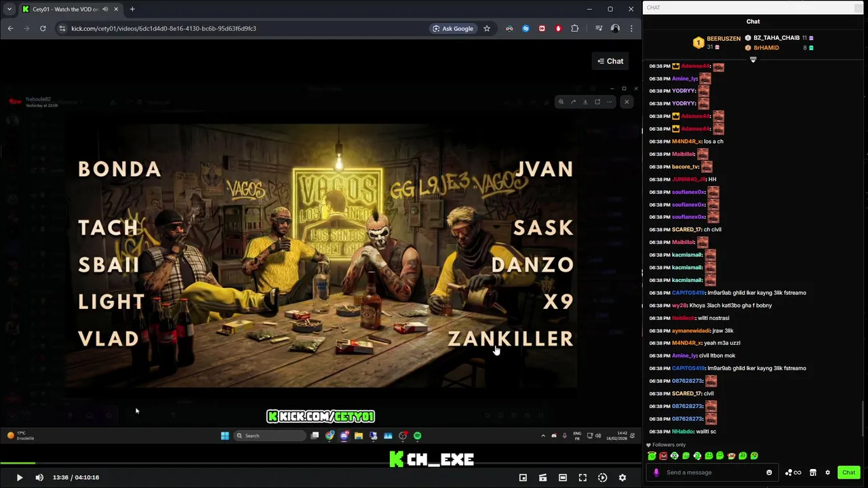Bookmark this page with the star icon

[x=487, y=28]
